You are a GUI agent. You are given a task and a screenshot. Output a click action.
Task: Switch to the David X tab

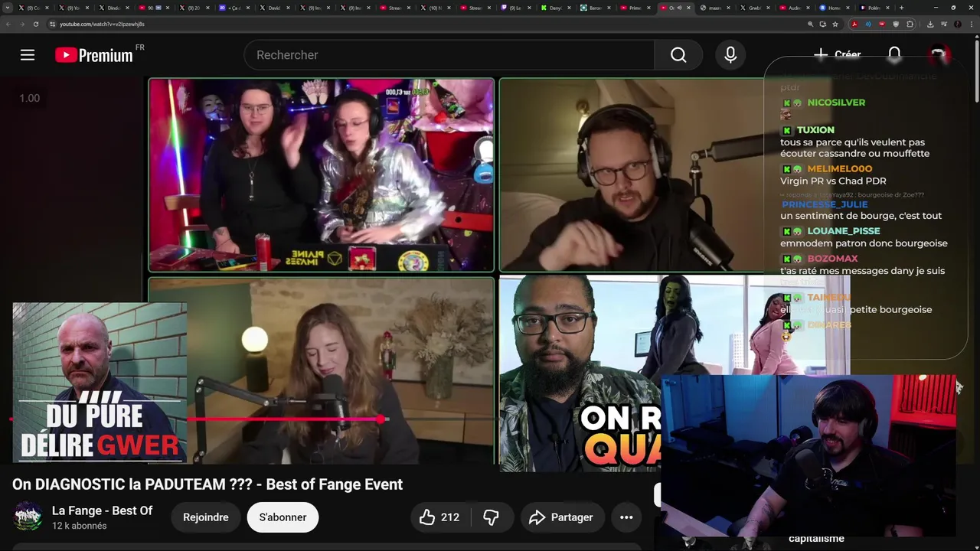pyautogui.click(x=274, y=8)
